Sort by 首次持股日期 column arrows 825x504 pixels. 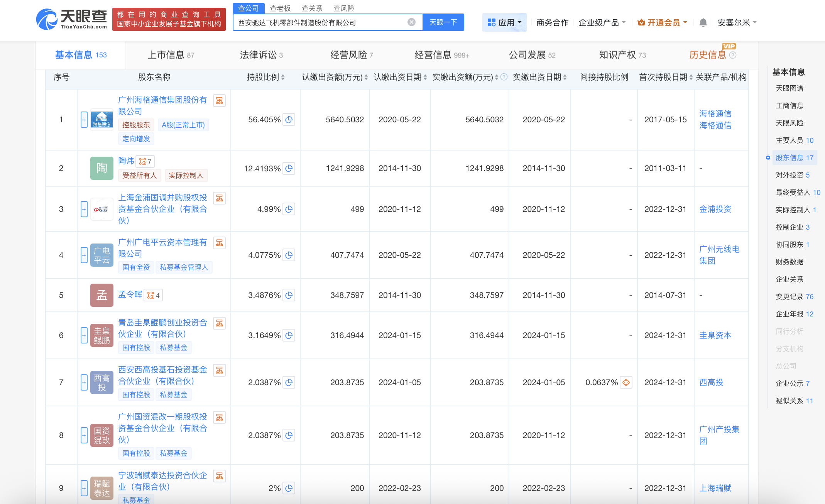pyautogui.click(x=691, y=78)
